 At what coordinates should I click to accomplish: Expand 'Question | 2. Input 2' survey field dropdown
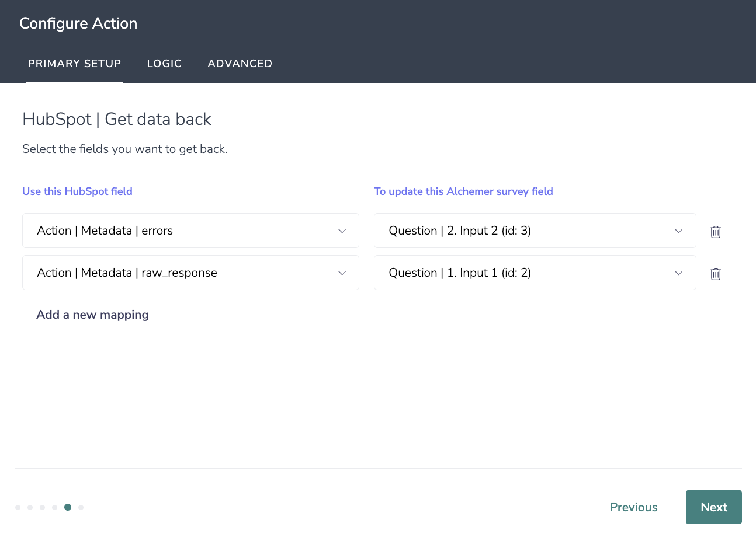(535, 231)
